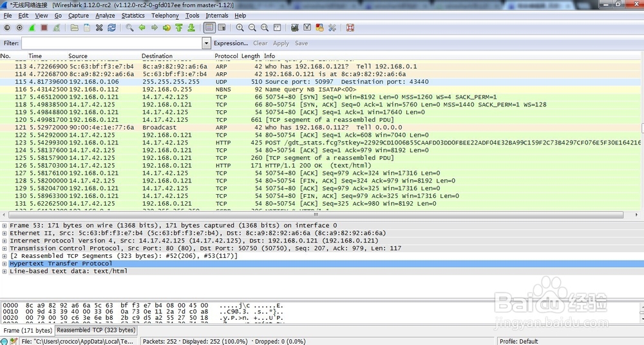This screenshot has width=644, height=345.
Task: Open the Analyze menu
Action: click(x=105, y=15)
